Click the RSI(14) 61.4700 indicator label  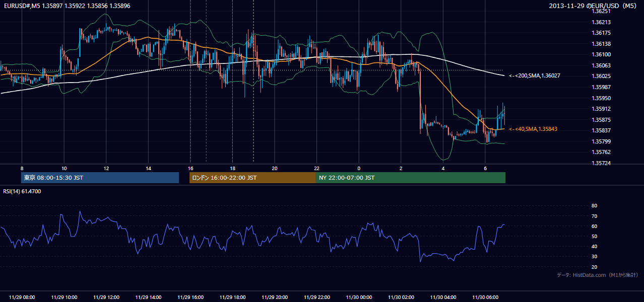(22, 191)
